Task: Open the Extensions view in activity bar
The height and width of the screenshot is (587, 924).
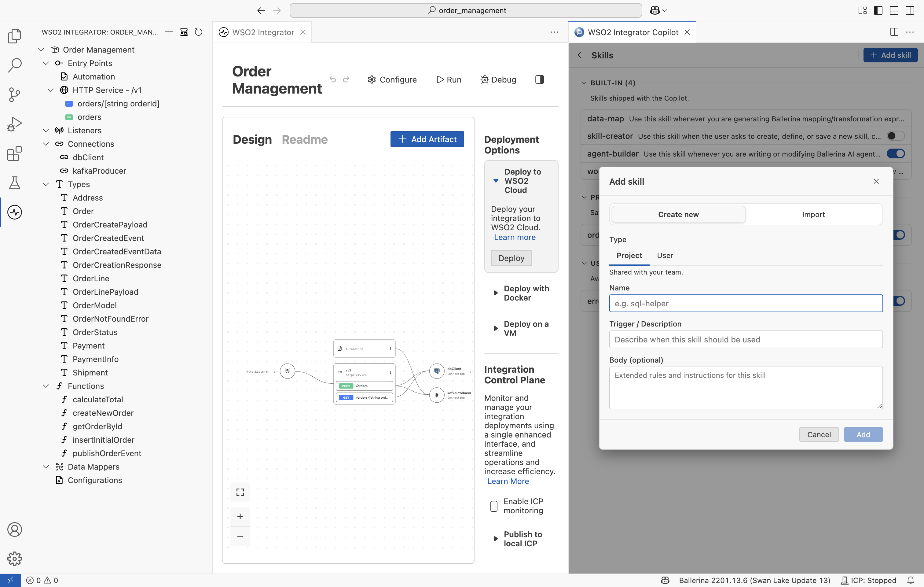Action: point(14,153)
